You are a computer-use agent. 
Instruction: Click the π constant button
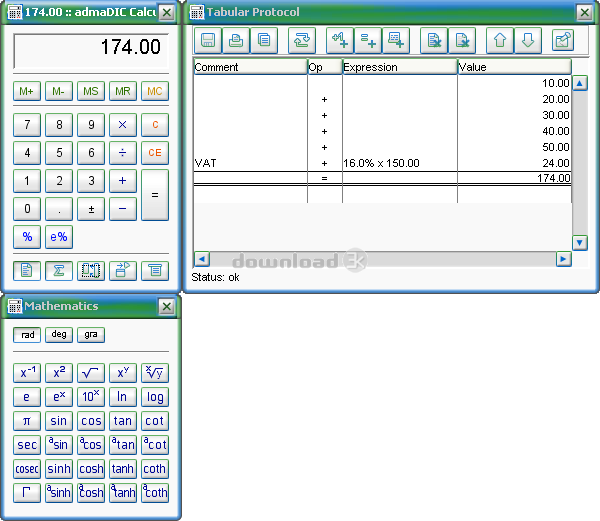click(x=27, y=421)
